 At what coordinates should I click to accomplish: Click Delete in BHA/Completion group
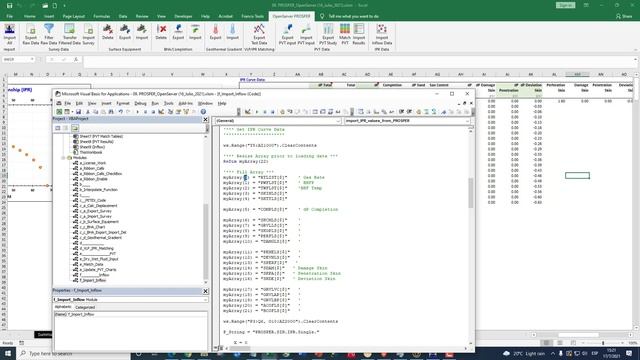161,32
